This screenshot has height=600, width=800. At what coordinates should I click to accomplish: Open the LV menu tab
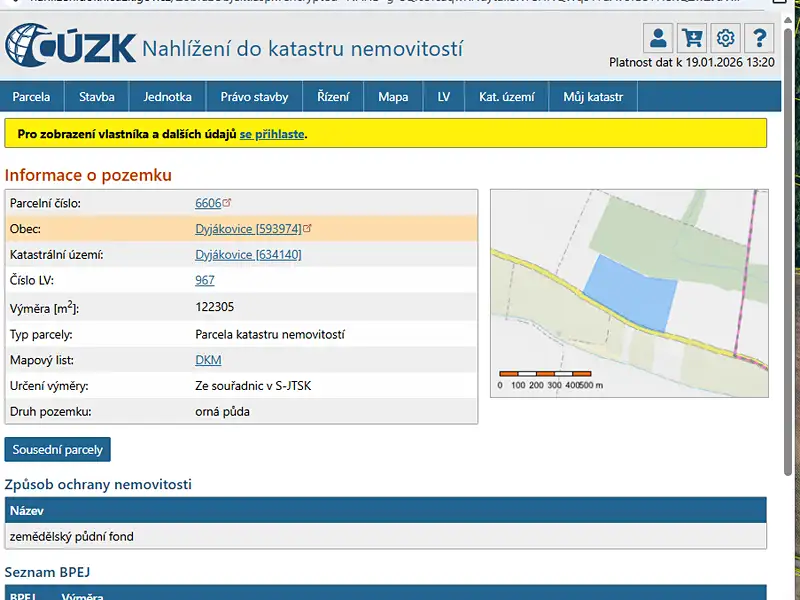(x=444, y=96)
